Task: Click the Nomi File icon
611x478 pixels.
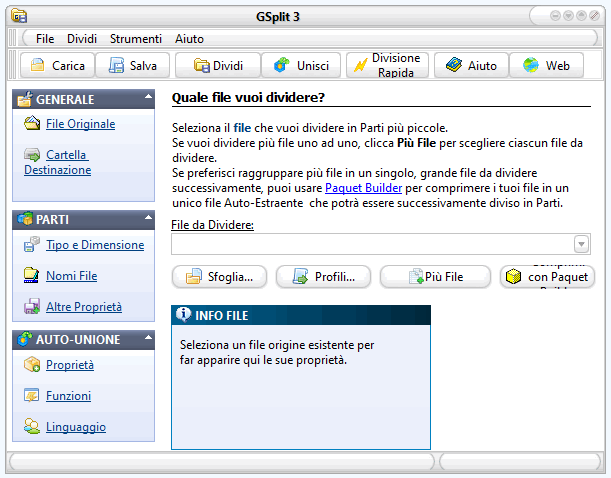Action: [x=31, y=275]
